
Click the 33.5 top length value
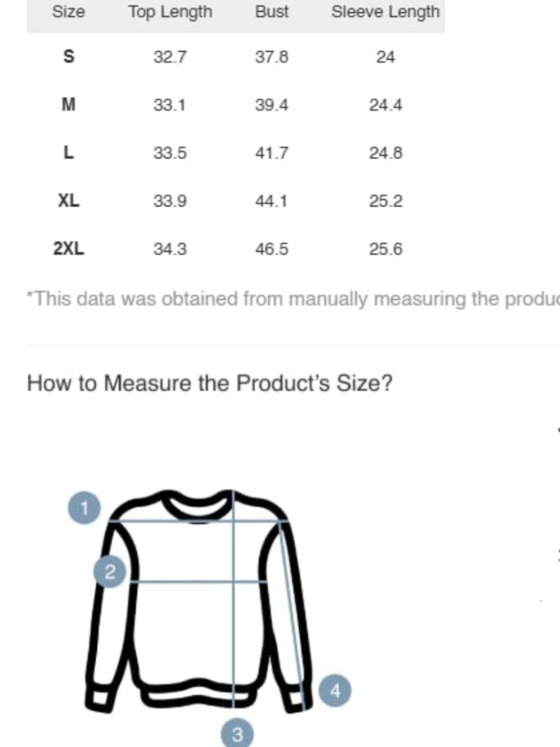[170, 153]
